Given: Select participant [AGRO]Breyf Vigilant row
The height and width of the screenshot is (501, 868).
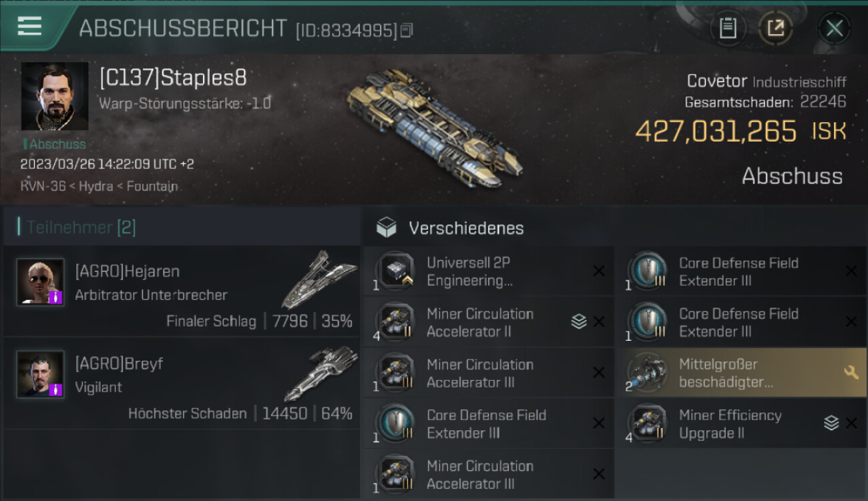Looking at the screenshot, I should pyautogui.click(x=182, y=383).
